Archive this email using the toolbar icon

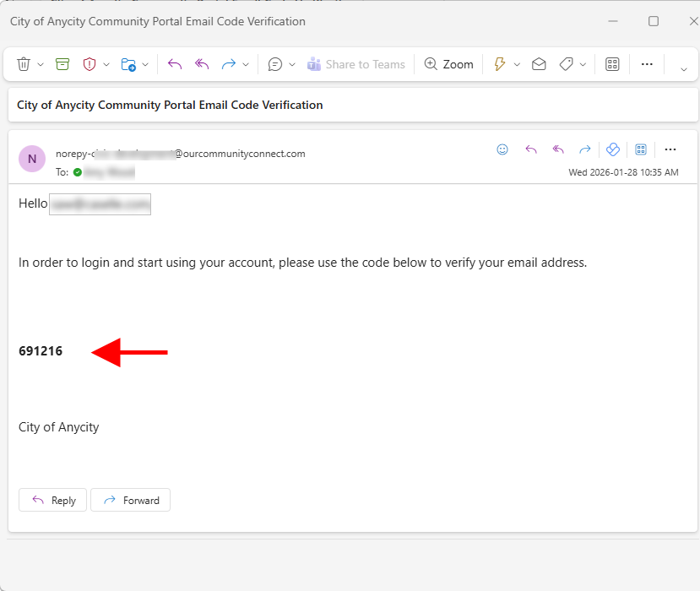pyautogui.click(x=62, y=64)
